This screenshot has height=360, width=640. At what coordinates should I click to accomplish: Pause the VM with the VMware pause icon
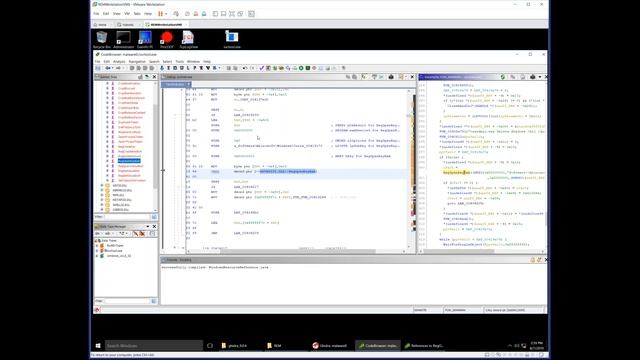pyautogui.click(x=160, y=14)
